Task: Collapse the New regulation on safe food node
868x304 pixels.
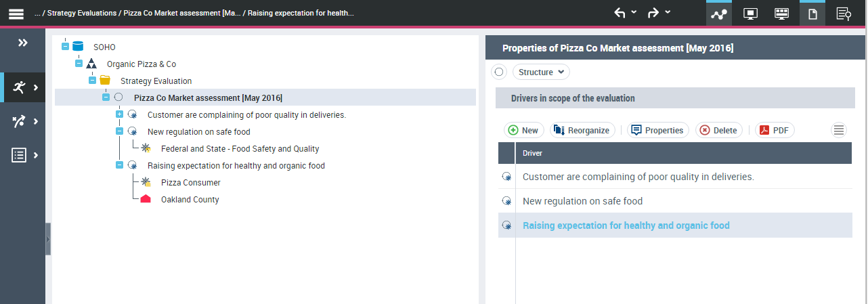Action: tap(119, 131)
